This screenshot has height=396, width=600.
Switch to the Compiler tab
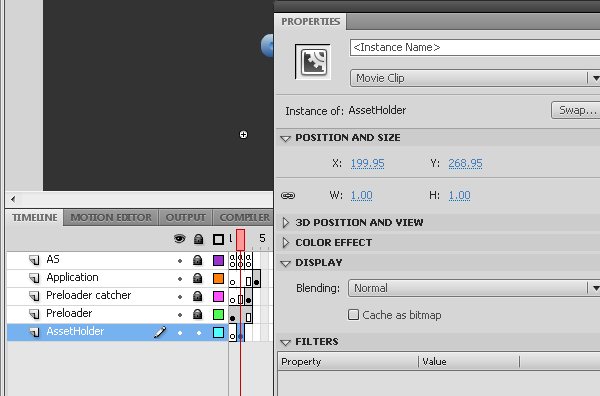pyautogui.click(x=244, y=217)
